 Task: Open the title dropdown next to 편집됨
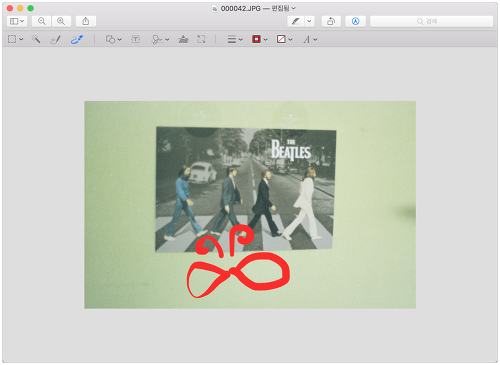294,8
